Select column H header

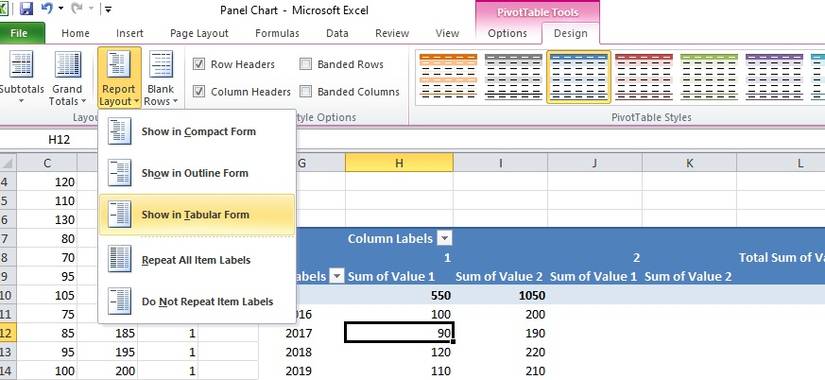tap(399, 163)
